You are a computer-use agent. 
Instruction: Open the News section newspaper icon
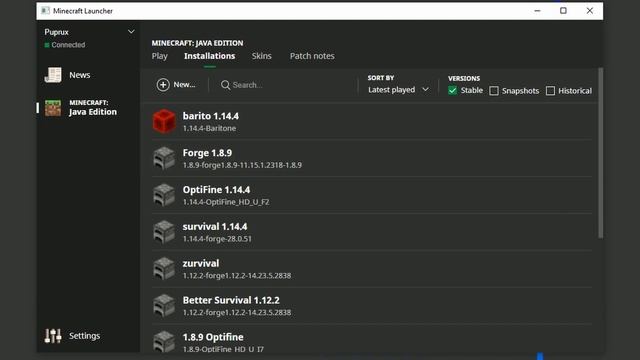coord(53,75)
